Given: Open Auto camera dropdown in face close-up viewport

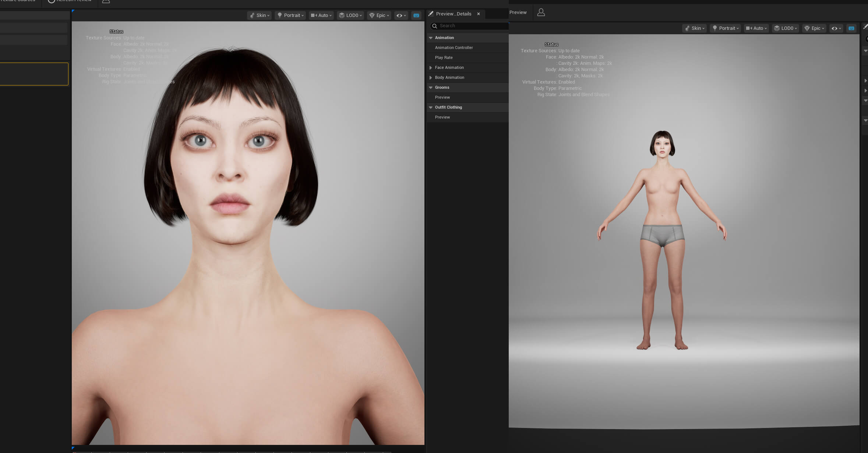Looking at the screenshot, I should click(x=321, y=15).
